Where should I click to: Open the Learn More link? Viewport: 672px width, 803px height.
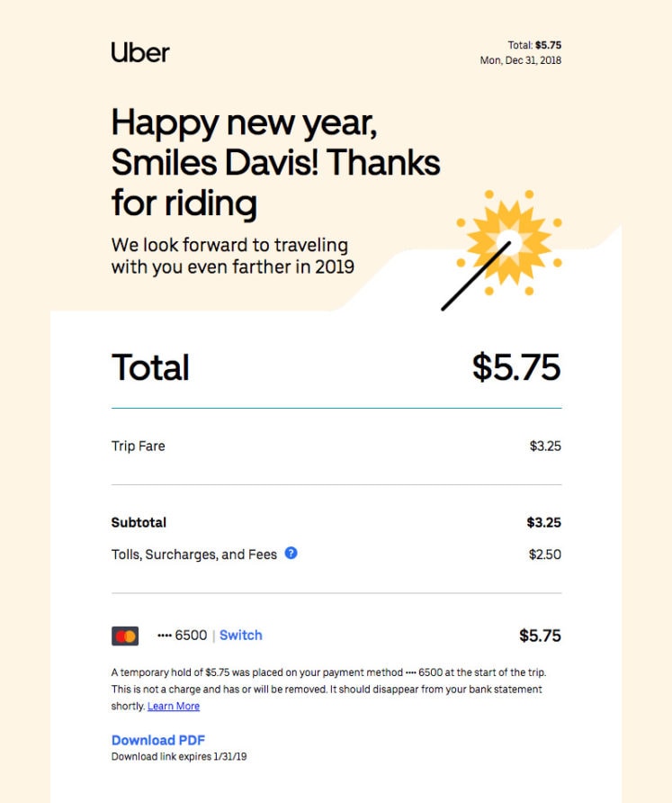point(174,706)
